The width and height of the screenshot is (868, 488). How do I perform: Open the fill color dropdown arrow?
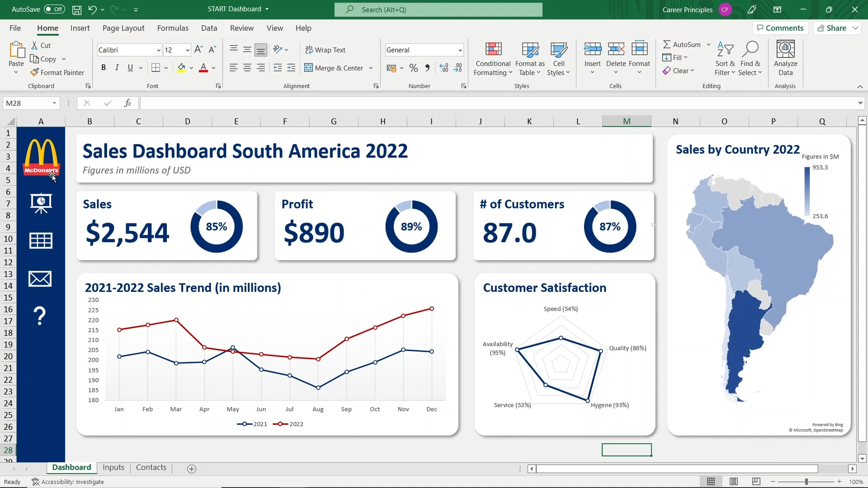192,68
